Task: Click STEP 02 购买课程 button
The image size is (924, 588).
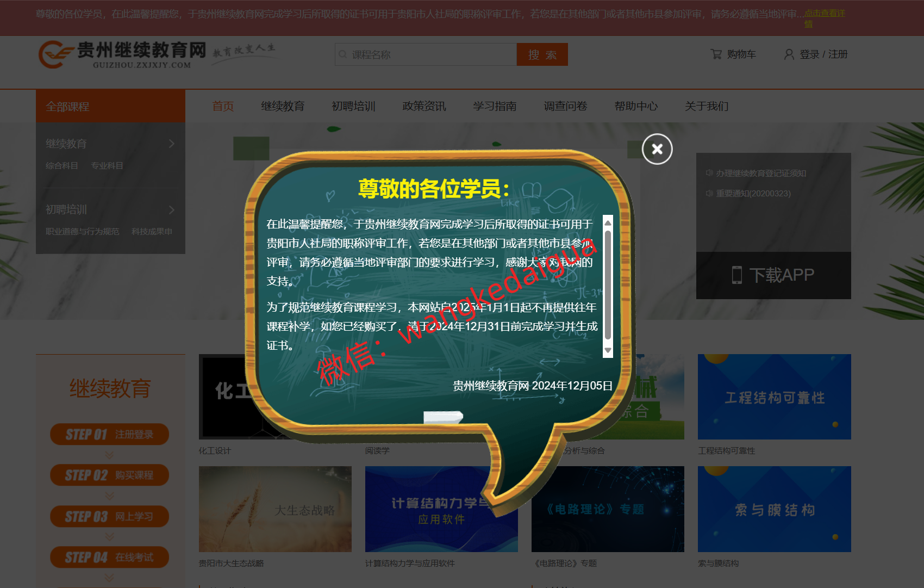Action: (109, 475)
